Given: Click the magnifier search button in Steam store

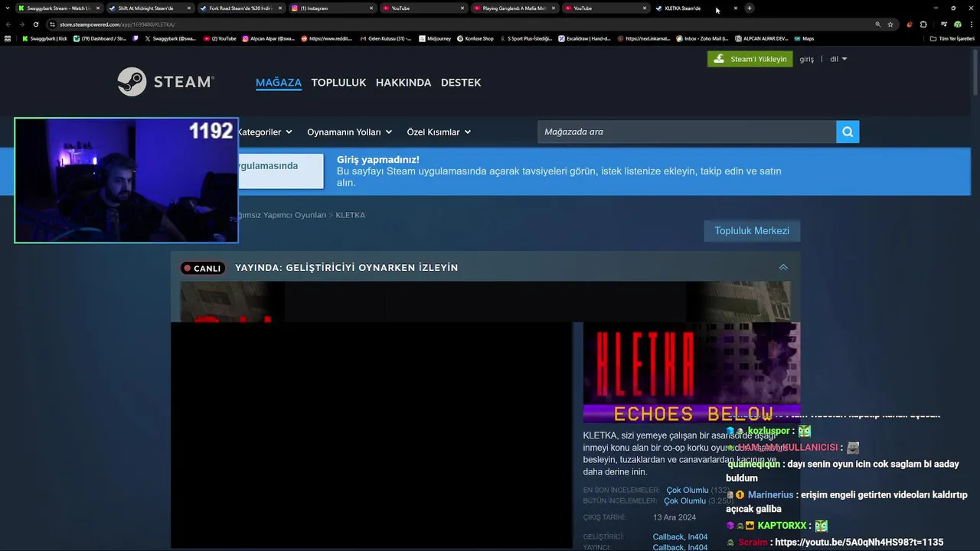Looking at the screenshot, I should [x=848, y=132].
